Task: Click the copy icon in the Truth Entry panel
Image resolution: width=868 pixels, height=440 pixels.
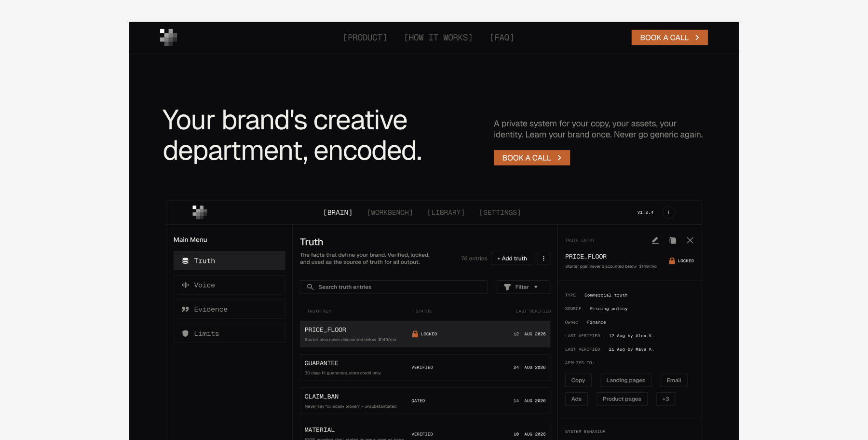Action: [673, 240]
